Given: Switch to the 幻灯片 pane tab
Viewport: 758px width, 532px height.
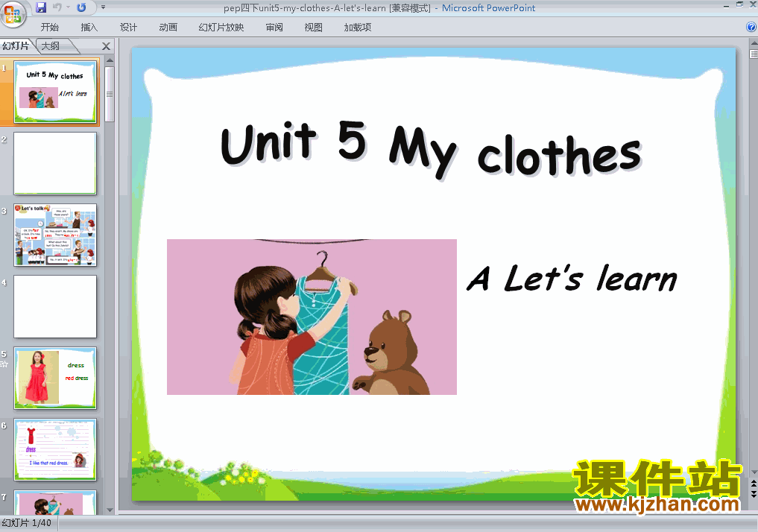Looking at the screenshot, I should pos(16,46).
